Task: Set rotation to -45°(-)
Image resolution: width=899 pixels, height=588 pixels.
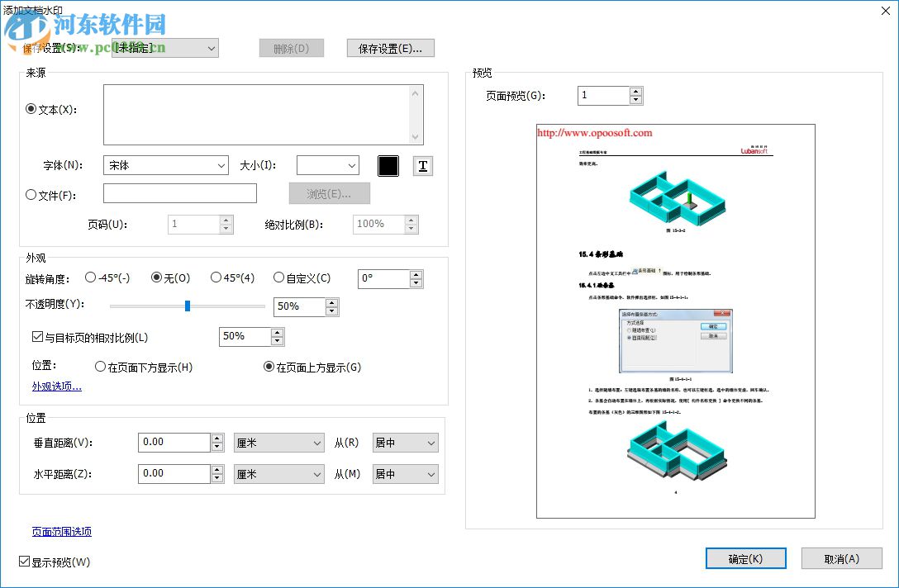Action: coord(90,277)
